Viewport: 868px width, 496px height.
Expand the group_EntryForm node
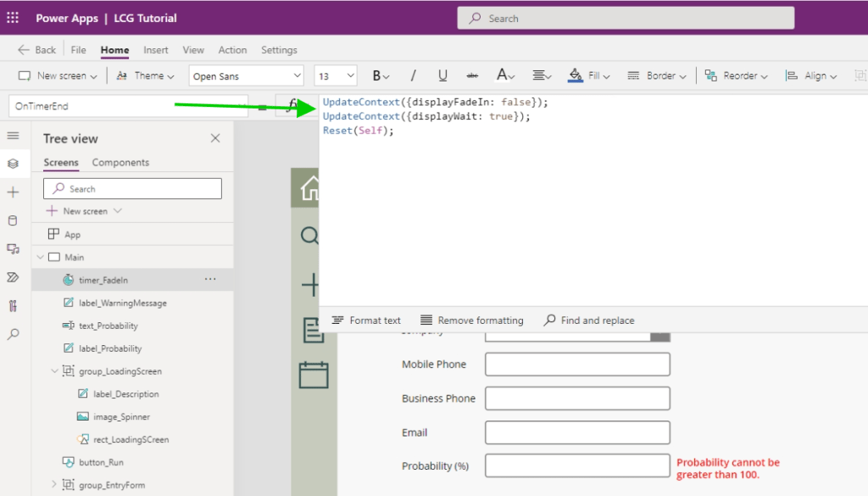click(x=54, y=484)
